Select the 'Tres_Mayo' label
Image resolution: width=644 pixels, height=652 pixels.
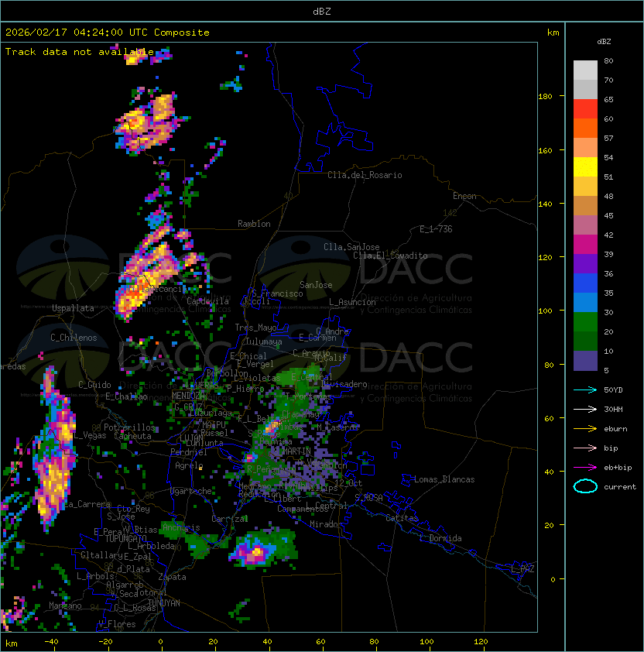click(x=255, y=328)
